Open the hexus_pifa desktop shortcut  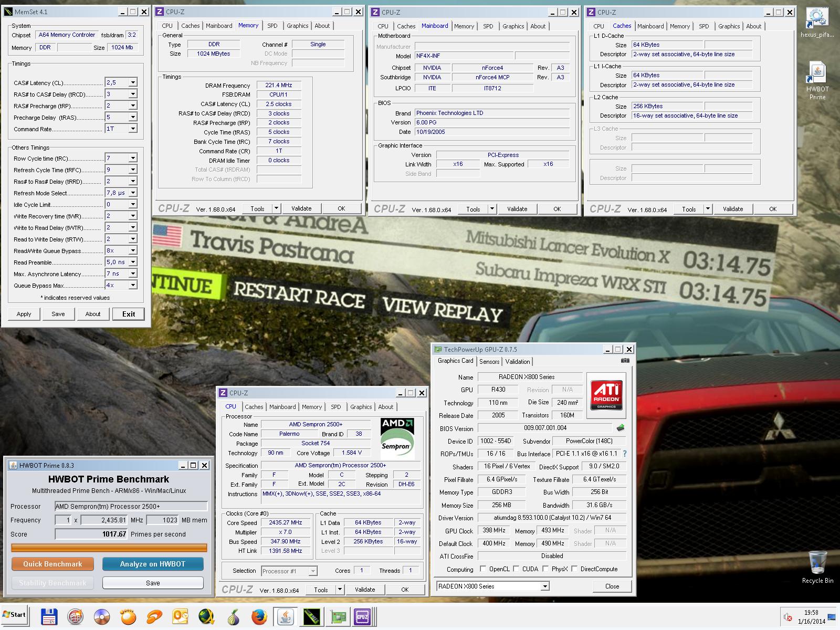(x=817, y=23)
